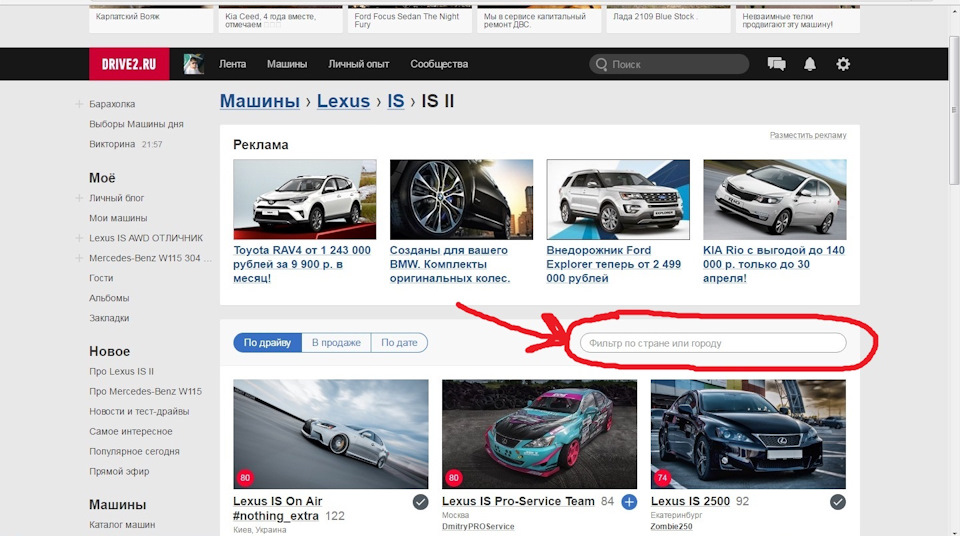Image resolution: width=960 pixels, height=536 pixels.
Task: Click the magnifier icon in the search box
Action: tap(601, 64)
